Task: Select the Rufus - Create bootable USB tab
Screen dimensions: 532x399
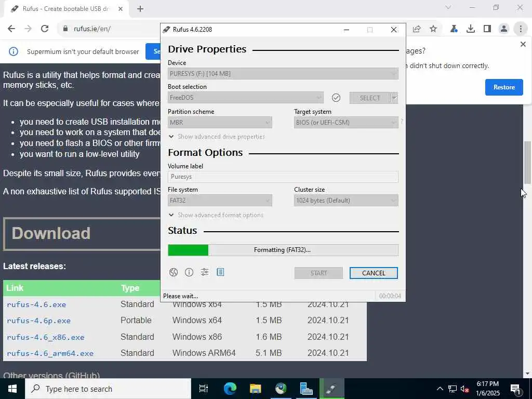Action: point(66,9)
